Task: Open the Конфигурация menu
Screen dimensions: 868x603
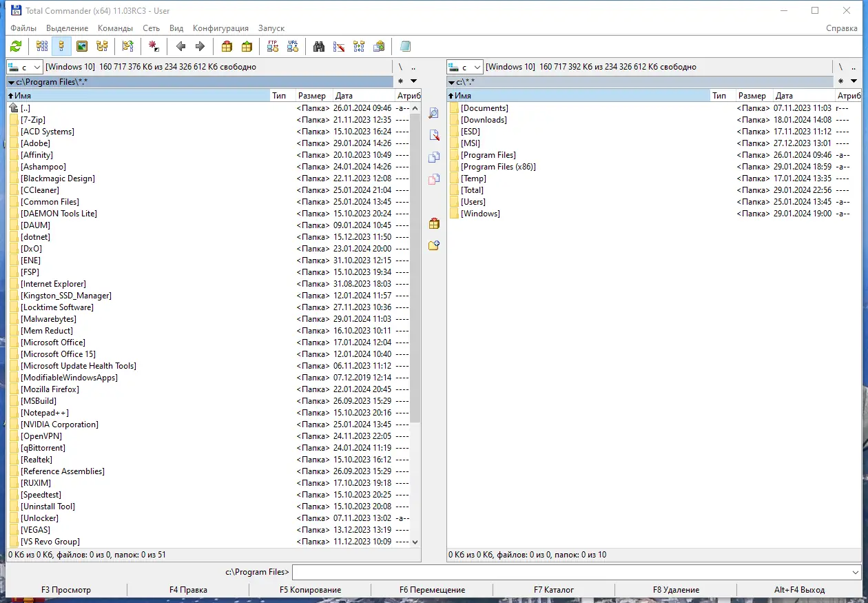Action: (220, 28)
